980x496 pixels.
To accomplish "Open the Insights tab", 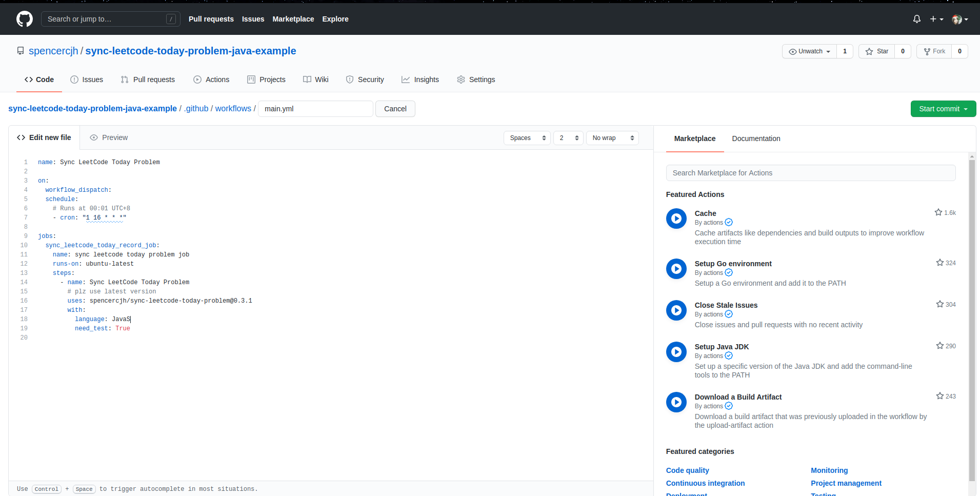I will (421, 80).
